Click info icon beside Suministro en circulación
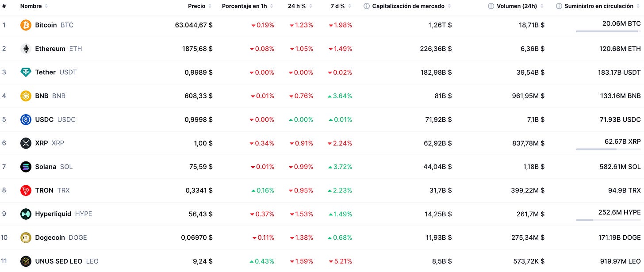 559,6
